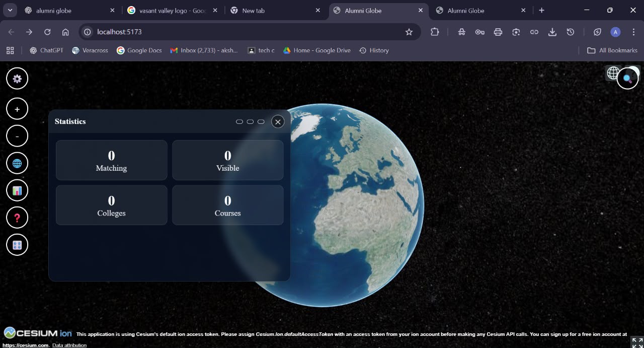Open help with the red question mark button
Viewport: 644px width, 348px height.
pyautogui.click(x=17, y=218)
